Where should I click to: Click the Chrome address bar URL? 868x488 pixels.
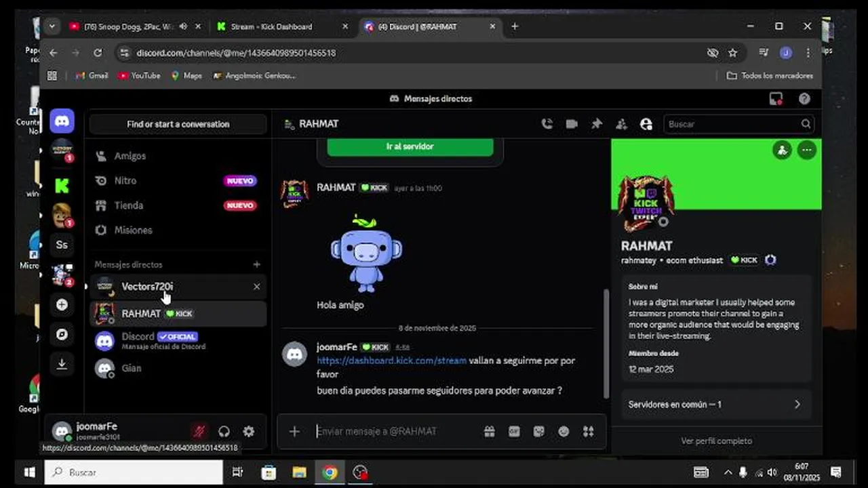[236, 53]
